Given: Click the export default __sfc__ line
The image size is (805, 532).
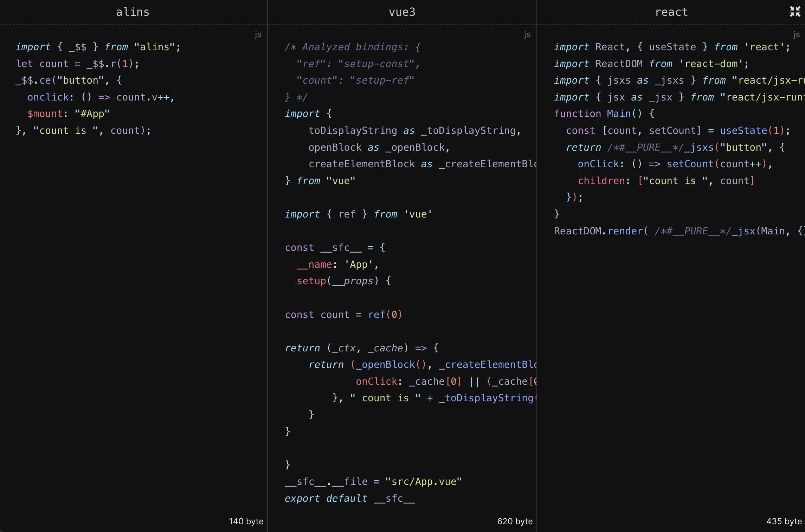Looking at the screenshot, I should pyautogui.click(x=350, y=498).
